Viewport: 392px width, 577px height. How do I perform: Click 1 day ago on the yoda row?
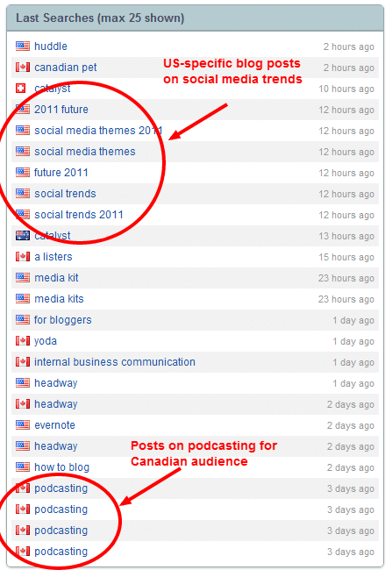[353, 341]
